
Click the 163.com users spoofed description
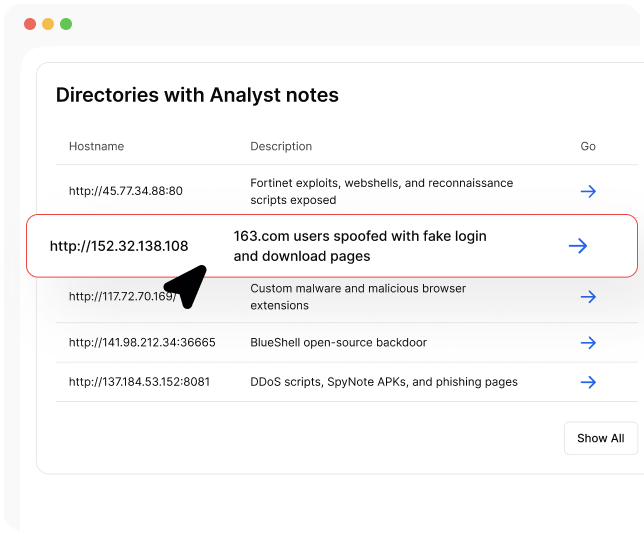pos(359,246)
